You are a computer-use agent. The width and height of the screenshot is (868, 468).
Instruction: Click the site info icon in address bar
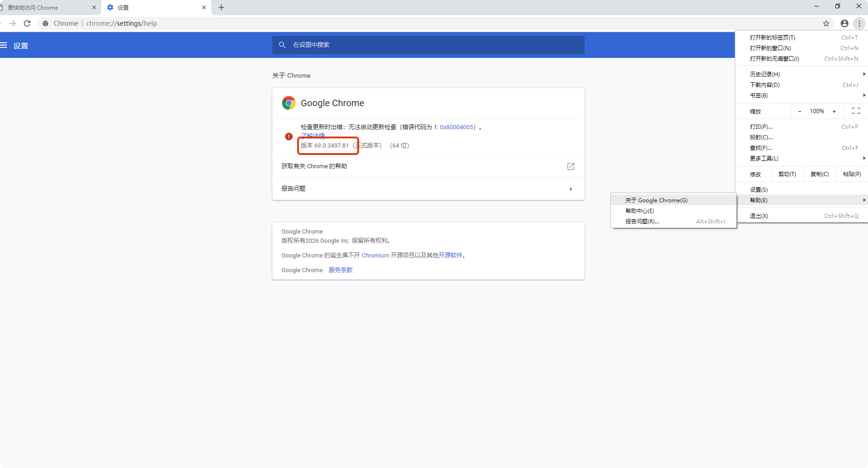tap(45, 23)
